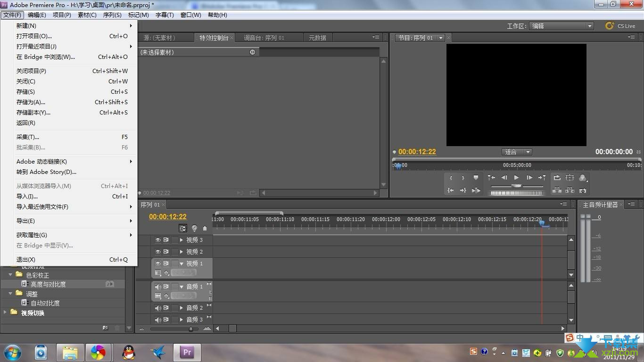Click the CS Live button
Image resolution: width=644 pixels, height=362 pixels.
click(620, 26)
